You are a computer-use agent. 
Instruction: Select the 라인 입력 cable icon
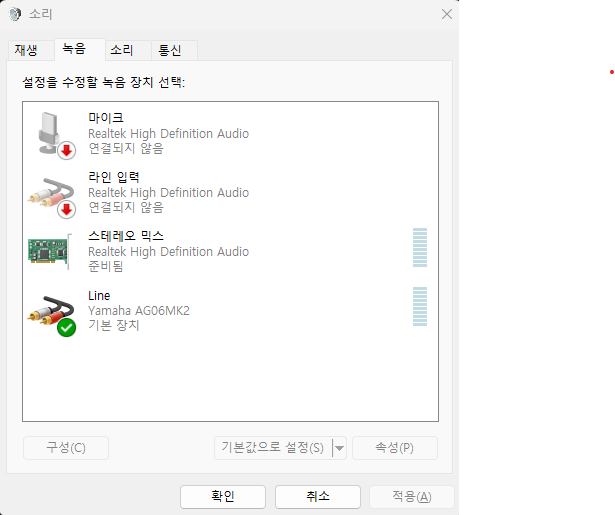point(50,191)
